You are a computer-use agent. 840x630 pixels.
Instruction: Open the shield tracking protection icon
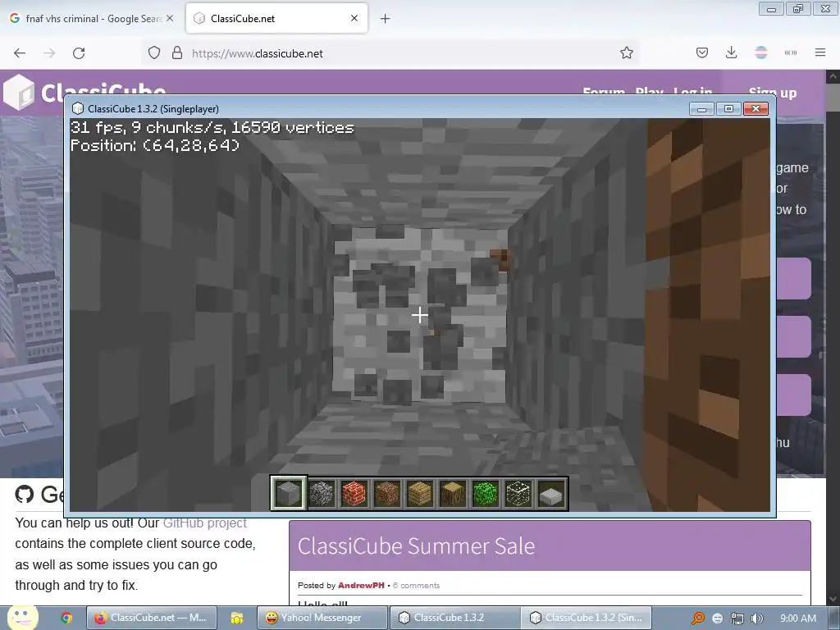154,53
